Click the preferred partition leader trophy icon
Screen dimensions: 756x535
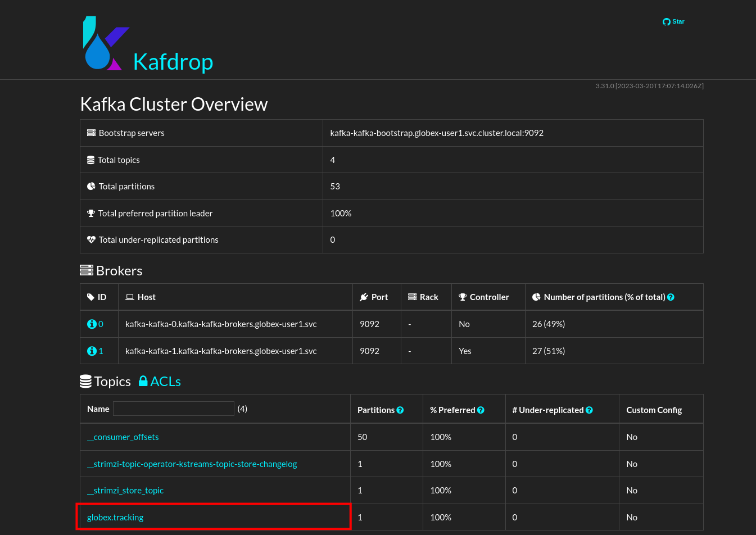click(x=91, y=214)
